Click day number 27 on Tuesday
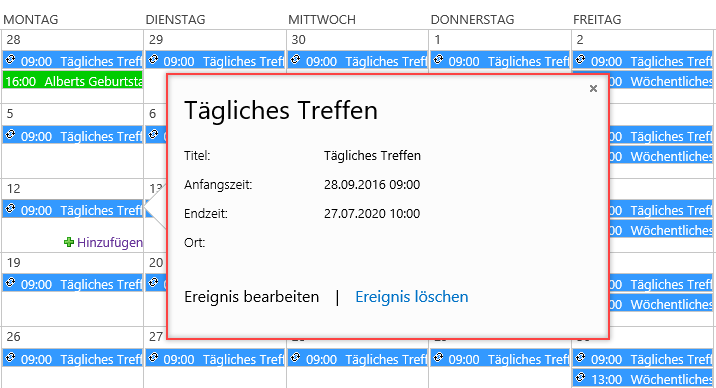Viewport: 716px width, 388px height. [x=156, y=337]
